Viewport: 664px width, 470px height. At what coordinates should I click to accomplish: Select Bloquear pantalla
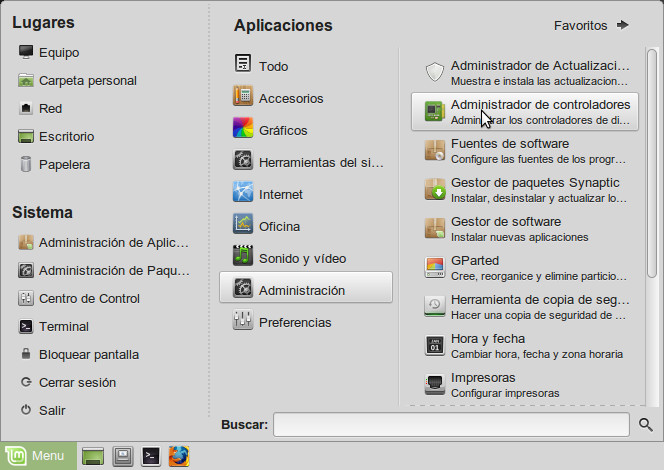[88, 354]
